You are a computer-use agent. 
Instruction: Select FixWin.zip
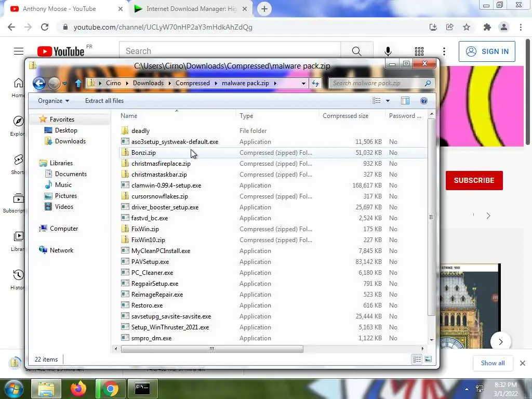click(x=145, y=229)
